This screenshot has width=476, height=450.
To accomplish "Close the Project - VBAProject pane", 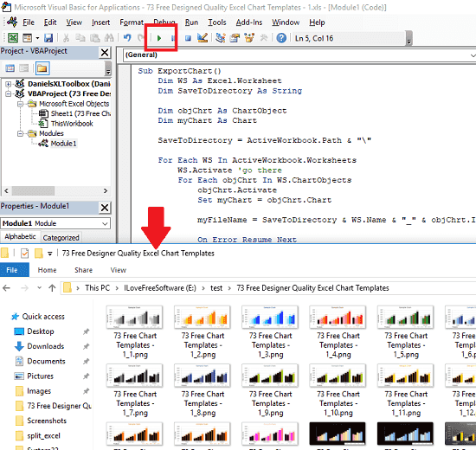I will click(105, 53).
